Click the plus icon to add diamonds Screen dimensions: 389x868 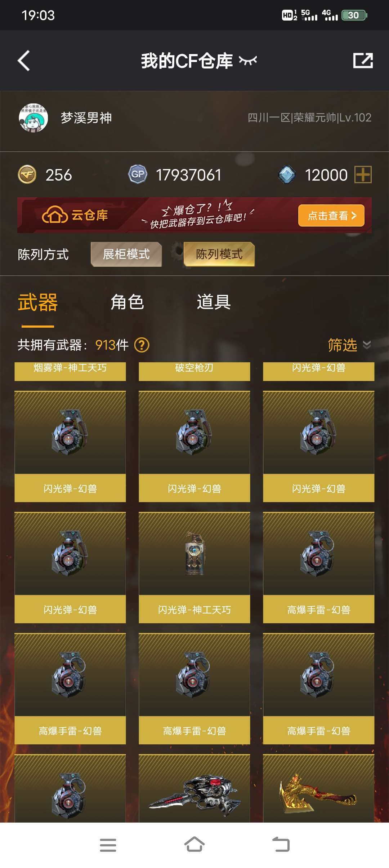pyautogui.click(x=363, y=175)
